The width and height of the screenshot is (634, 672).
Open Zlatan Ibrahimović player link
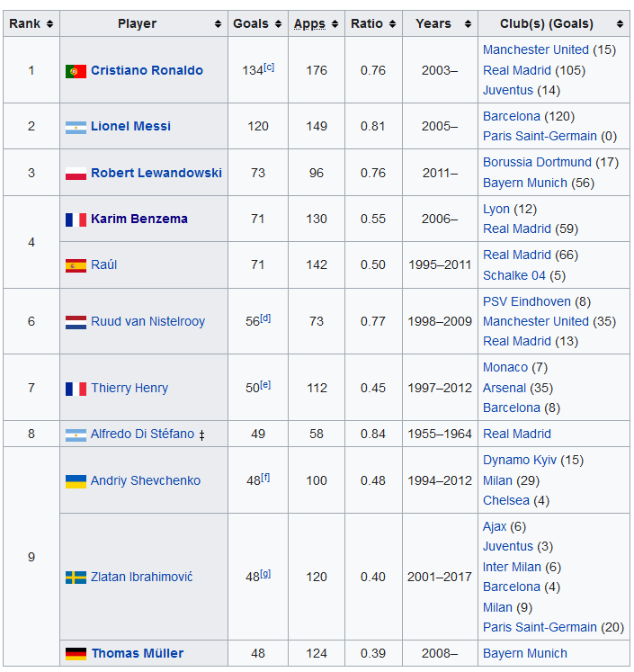[x=142, y=577]
